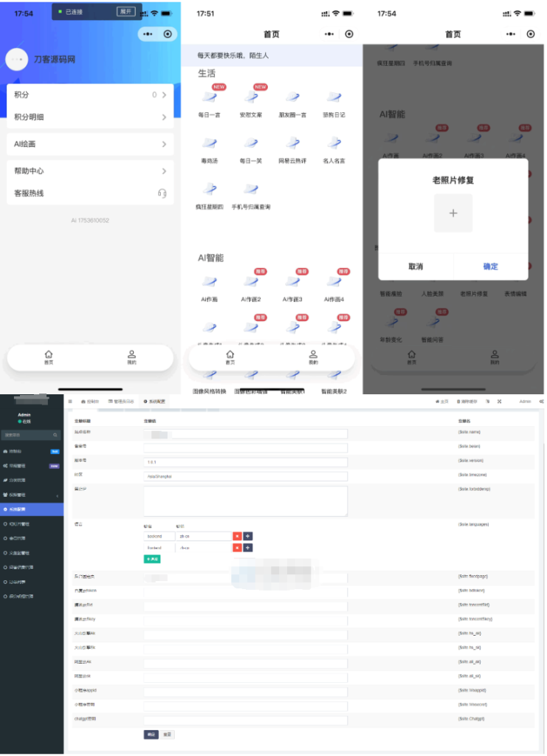Open the 手机号归属查询 icon

click(251, 190)
